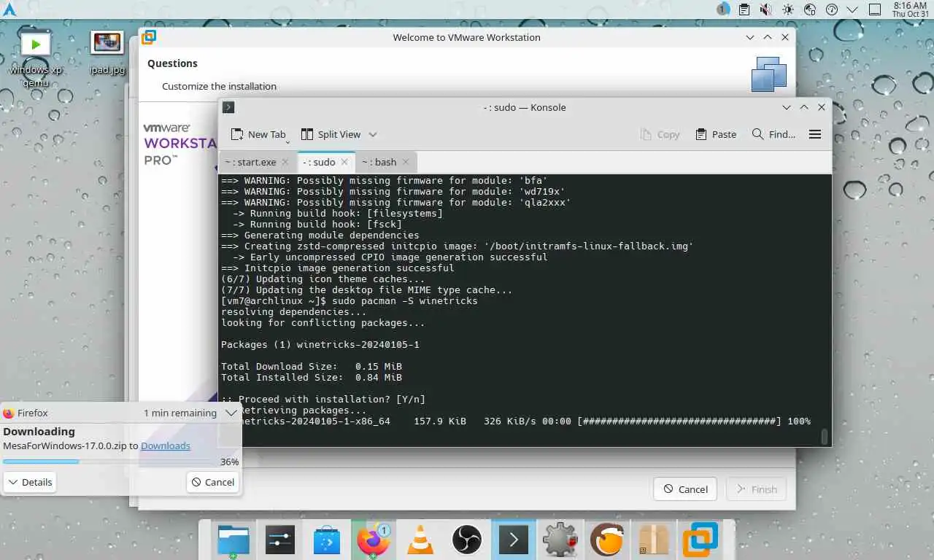Click the Copy button in Konsole

click(x=660, y=134)
